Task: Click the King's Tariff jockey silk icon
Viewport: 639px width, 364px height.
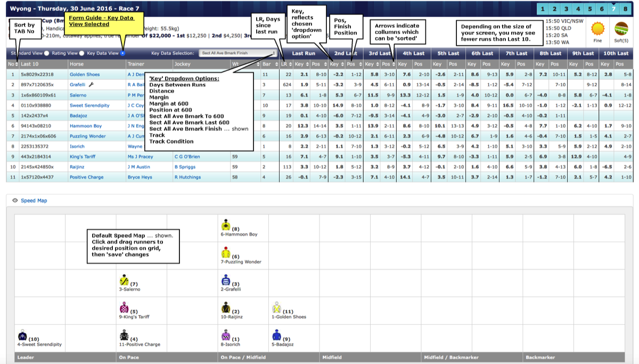Action: coord(124,308)
